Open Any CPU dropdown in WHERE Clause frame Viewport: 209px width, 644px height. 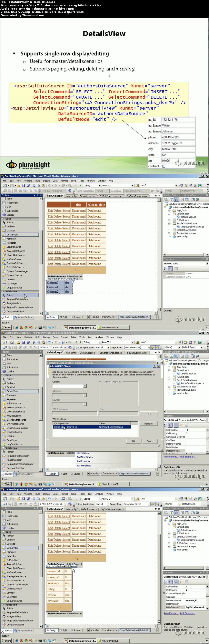point(132,342)
